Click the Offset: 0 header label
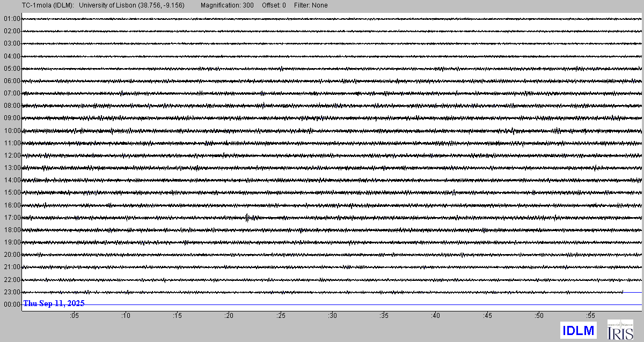The image size is (644, 342). pyautogui.click(x=274, y=5)
